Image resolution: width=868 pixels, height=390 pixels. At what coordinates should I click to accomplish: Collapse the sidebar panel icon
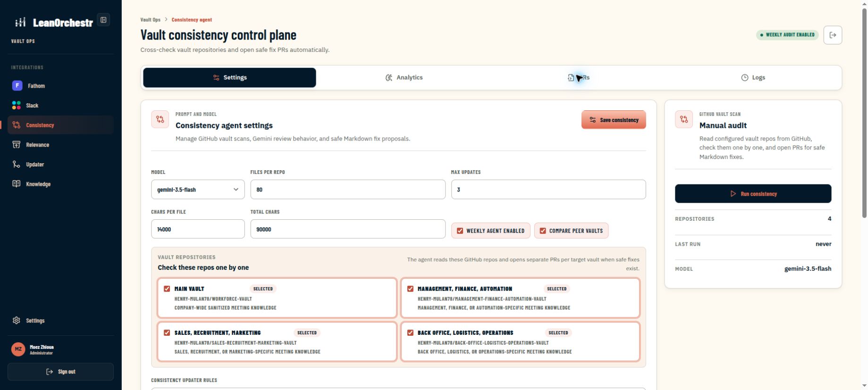click(103, 20)
